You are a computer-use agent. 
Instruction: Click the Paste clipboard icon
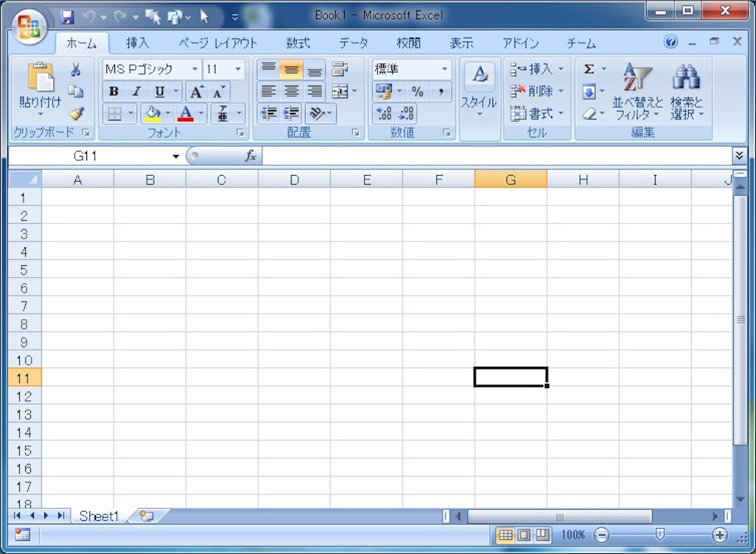[x=41, y=78]
